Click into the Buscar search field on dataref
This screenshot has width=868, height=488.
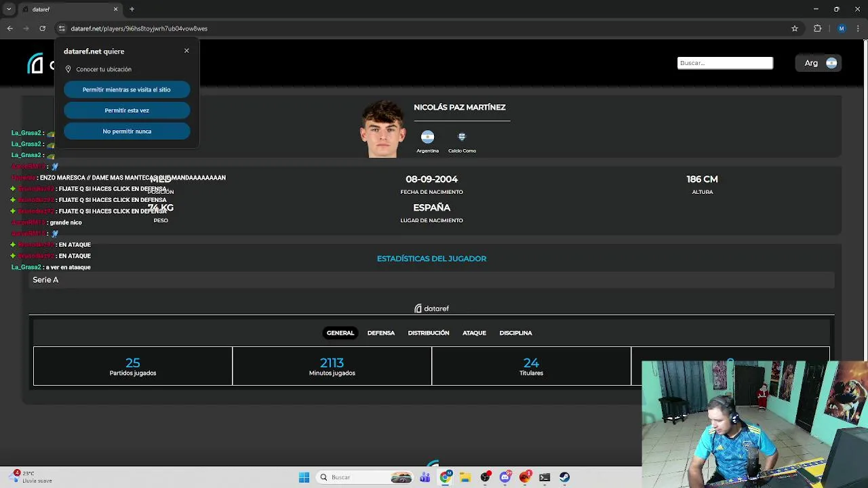(725, 63)
